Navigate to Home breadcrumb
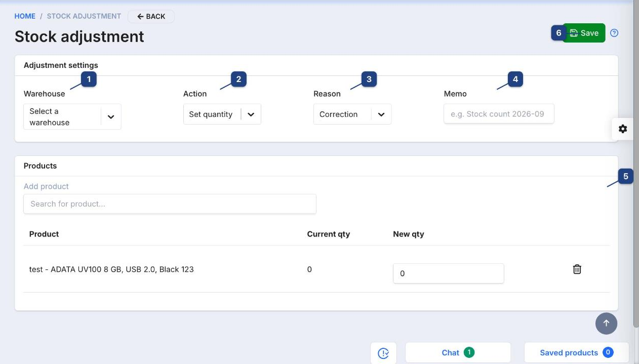The height and width of the screenshot is (364, 639). tap(25, 16)
